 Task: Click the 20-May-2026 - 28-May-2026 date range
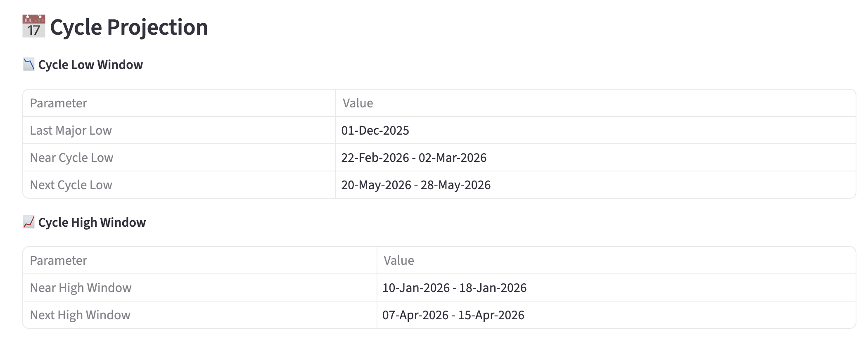[416, 185]
